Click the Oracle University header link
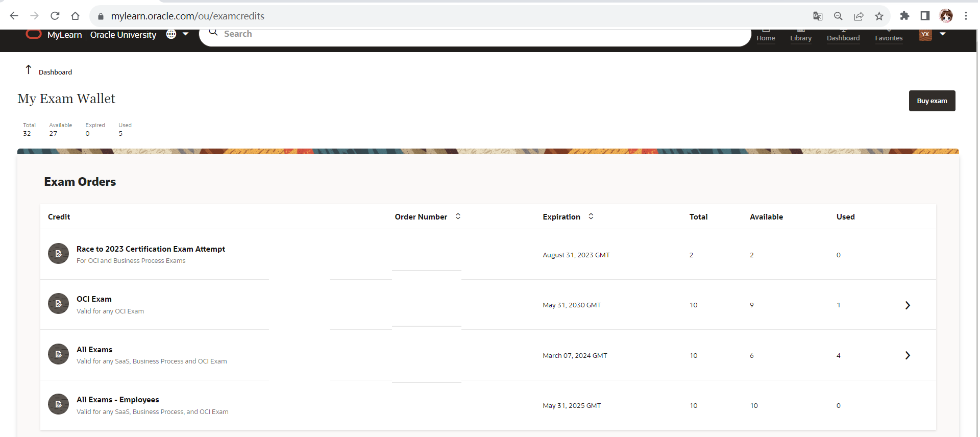The height and width of the screenshot is (437, 980). 123,35
